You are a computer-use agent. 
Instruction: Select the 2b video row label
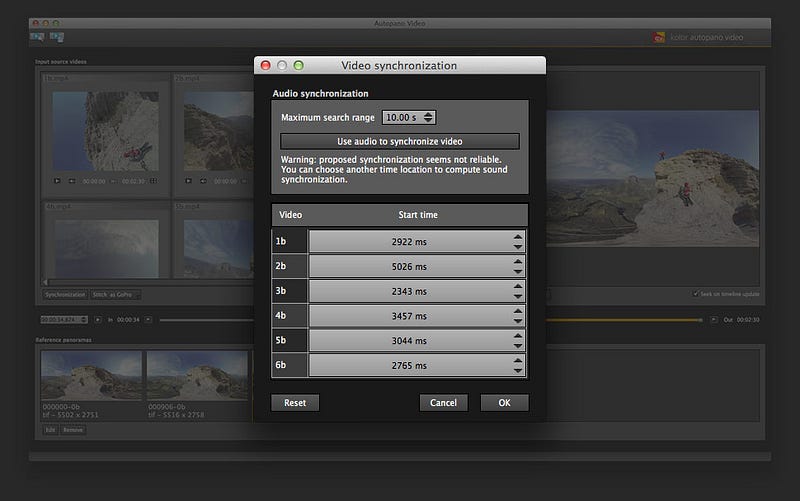(x=289, y=266)
